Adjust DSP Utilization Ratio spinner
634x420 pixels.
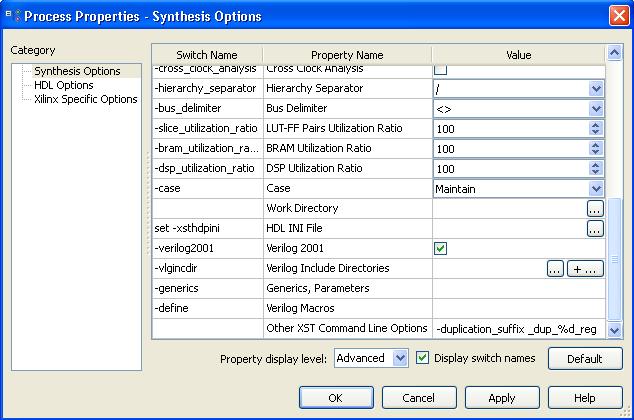(x=596, y=169)
